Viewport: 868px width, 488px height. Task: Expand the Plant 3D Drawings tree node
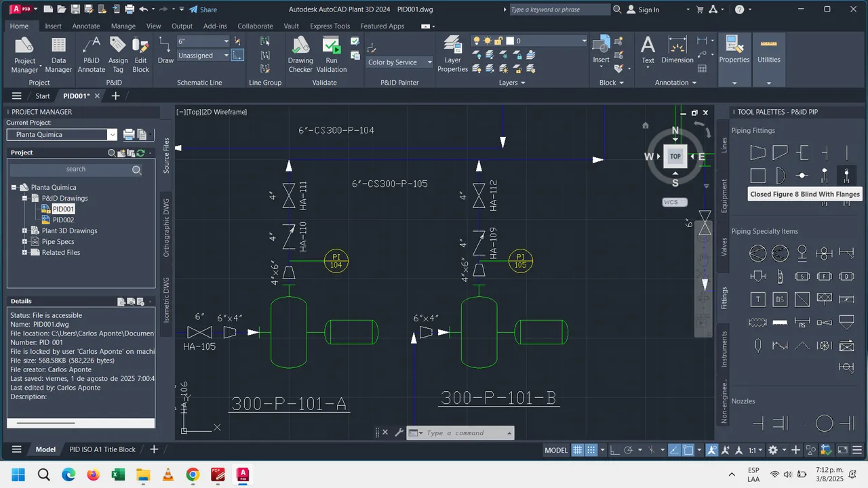25,231
